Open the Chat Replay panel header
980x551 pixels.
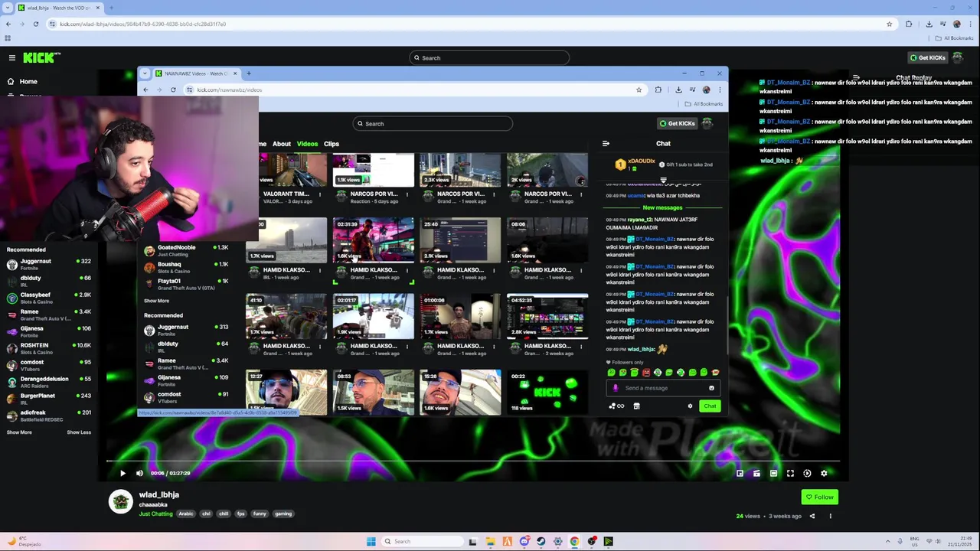pos(913,78)
